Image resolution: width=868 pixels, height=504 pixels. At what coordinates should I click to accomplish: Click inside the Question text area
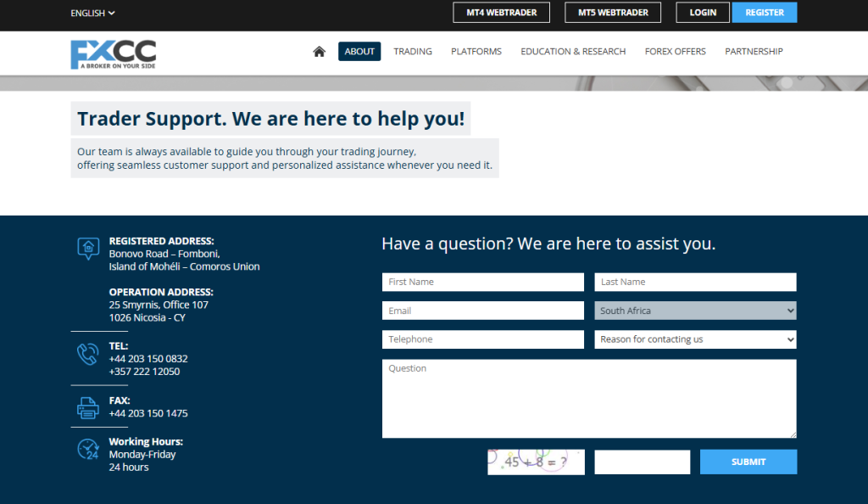point(589,398)
